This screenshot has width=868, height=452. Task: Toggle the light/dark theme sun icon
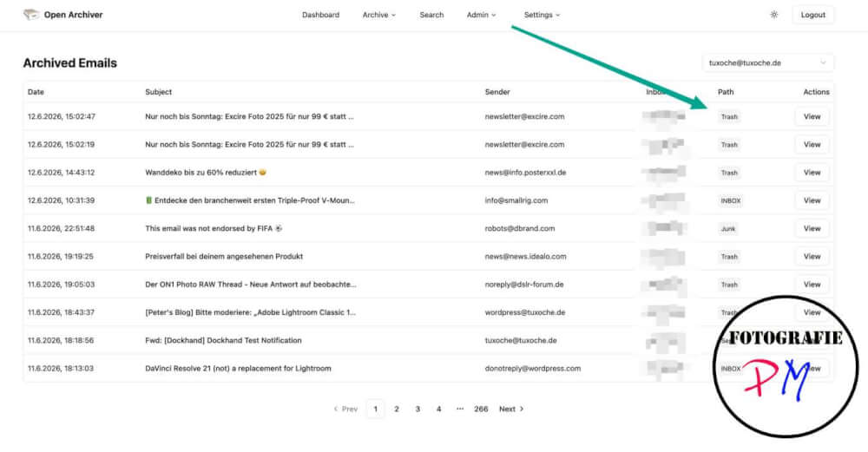click(x=774, y=15)
